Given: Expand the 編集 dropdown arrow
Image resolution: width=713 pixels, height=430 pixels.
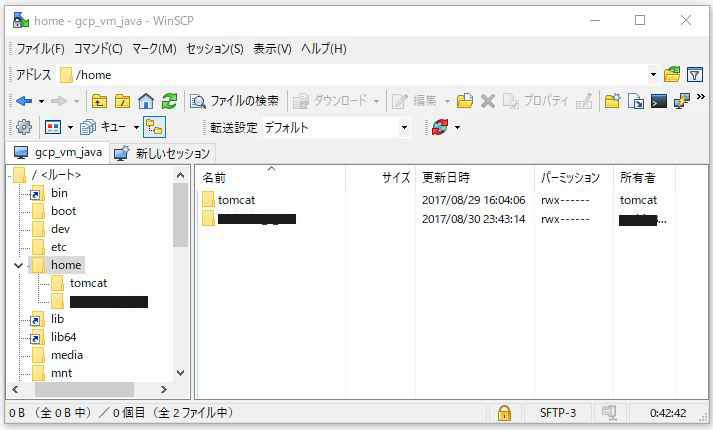Looking at the screenshot, I should [447, 101].
